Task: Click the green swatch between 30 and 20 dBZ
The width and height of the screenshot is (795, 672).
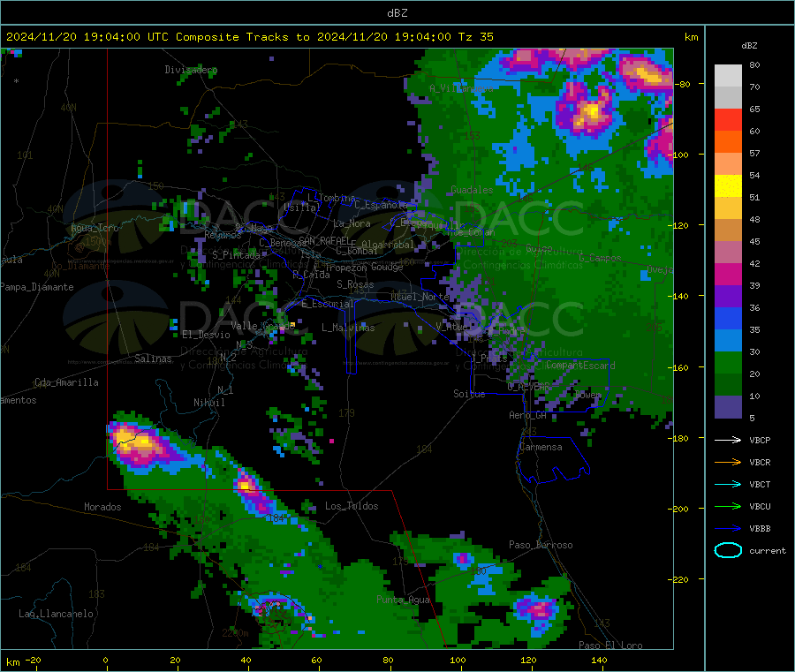Action: click(728, 362)
